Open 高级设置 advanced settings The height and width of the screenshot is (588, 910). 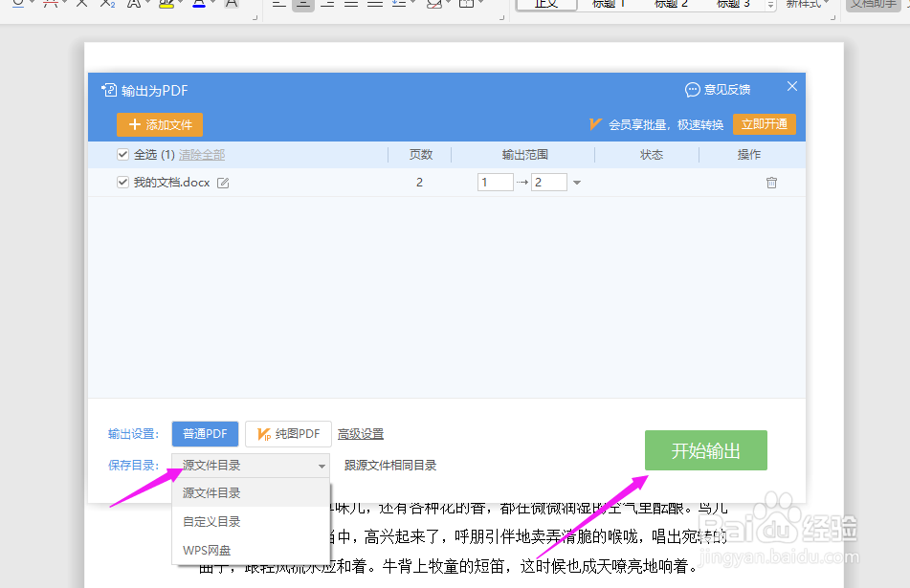coord(361,433)
